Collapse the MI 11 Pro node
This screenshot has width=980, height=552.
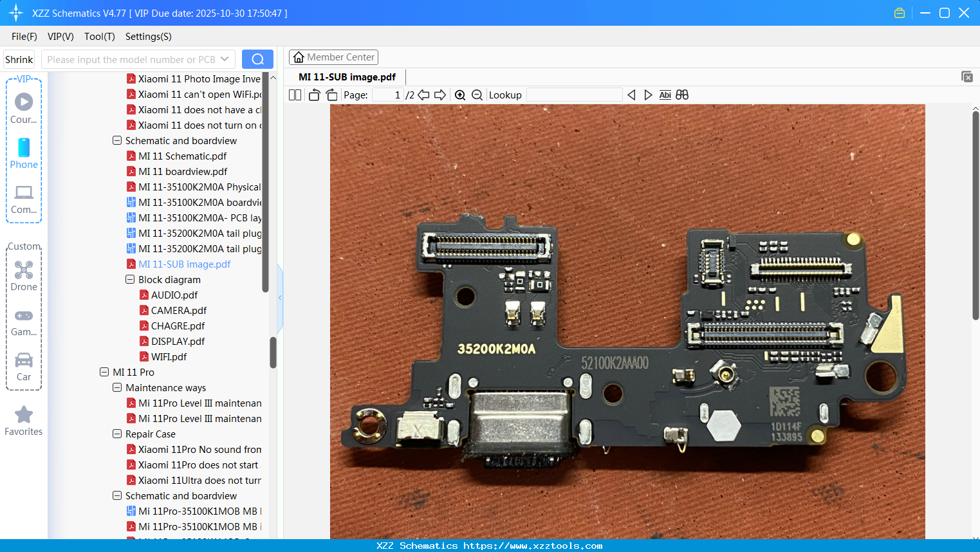(104, 372)
